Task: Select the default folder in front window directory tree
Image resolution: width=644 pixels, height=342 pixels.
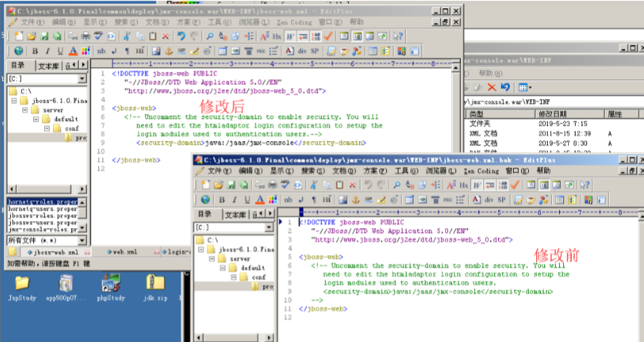Action: point(252,267)
